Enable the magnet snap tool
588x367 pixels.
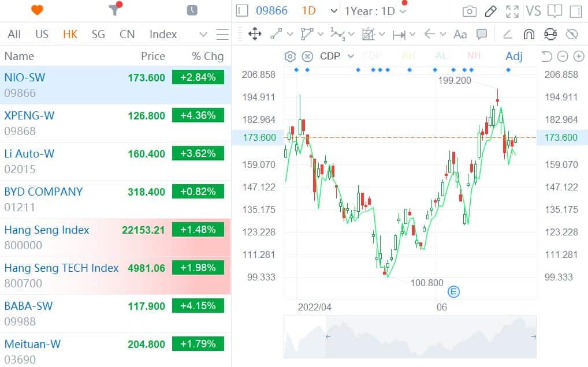(529, 35)
